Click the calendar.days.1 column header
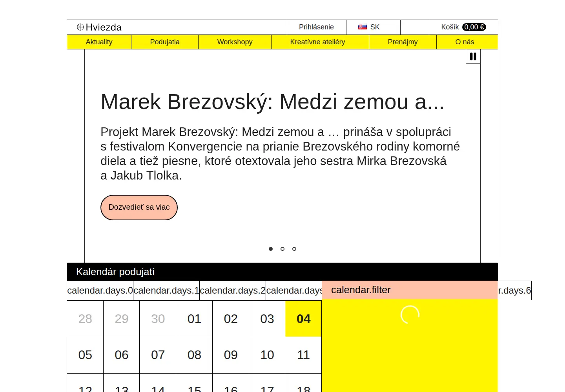This screenshot has height=392, width=565. [166, 290]
